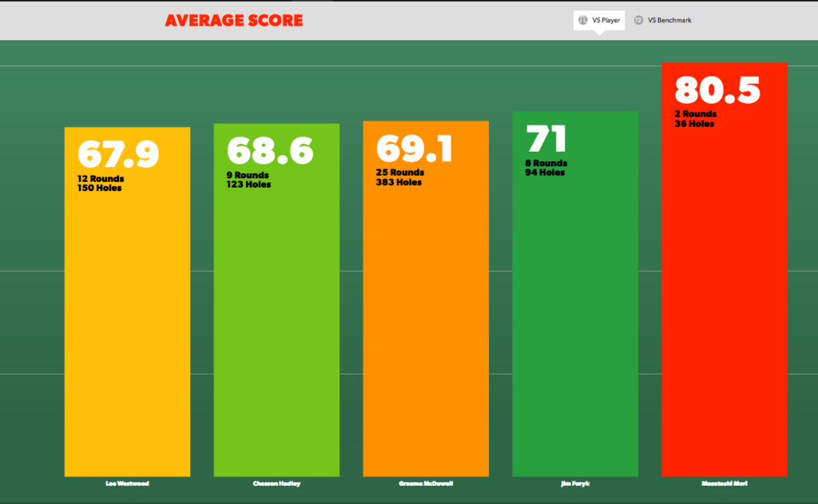The width and height of the screenshot is (818, 504).
Task: Select Jim Furyk's dark green 71 bar
Action: click(x=575, y=294)
